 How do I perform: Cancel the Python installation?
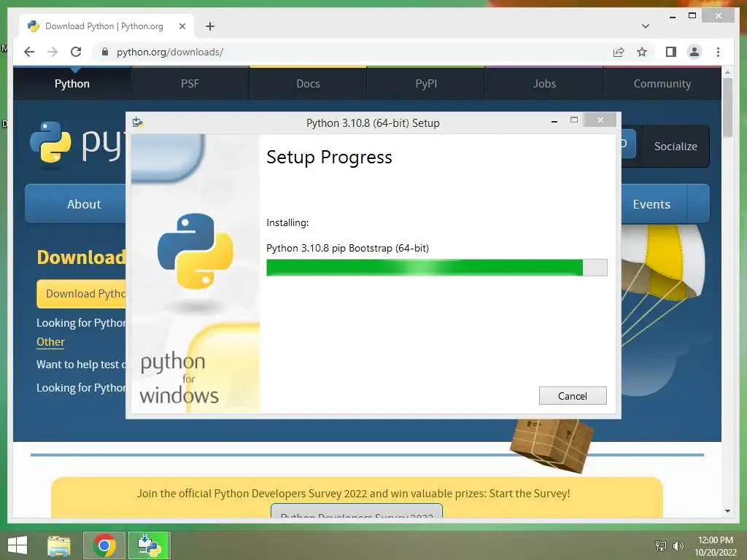coord(573,396)
